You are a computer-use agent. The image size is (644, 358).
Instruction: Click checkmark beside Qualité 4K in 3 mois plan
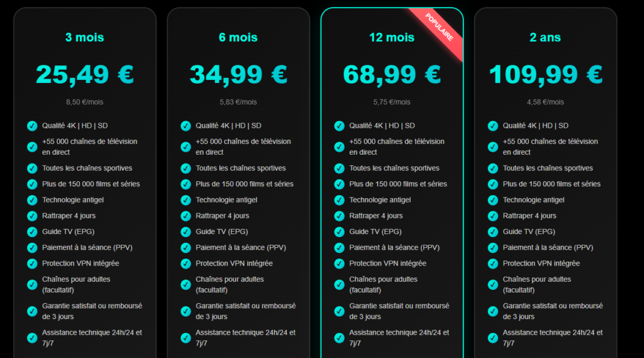(x=32, y=126)
